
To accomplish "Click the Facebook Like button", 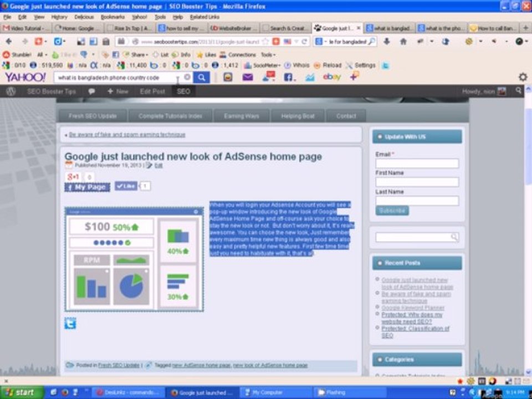I will pyautogui.click(x=126, y=186).
